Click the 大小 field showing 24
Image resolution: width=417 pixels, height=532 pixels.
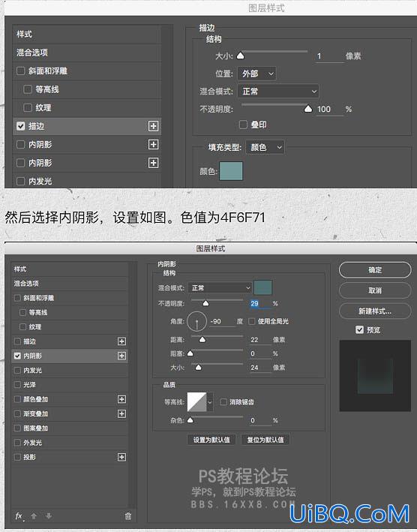(260, 368)
